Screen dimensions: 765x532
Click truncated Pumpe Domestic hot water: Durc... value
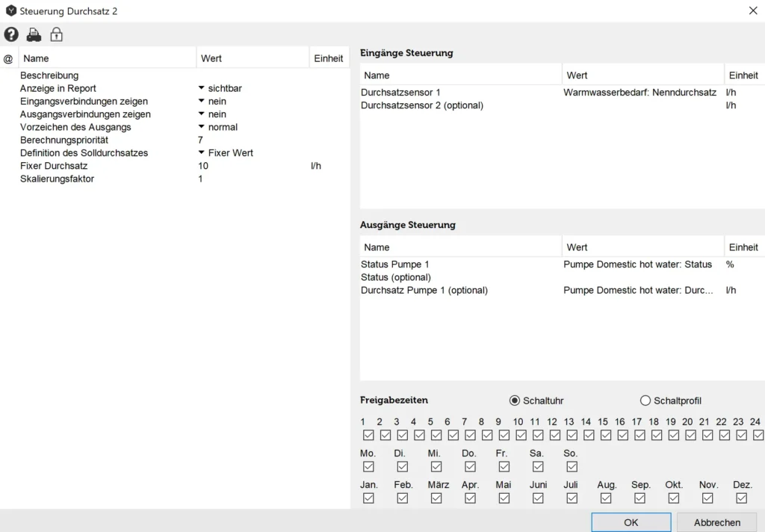coord(638,290)
